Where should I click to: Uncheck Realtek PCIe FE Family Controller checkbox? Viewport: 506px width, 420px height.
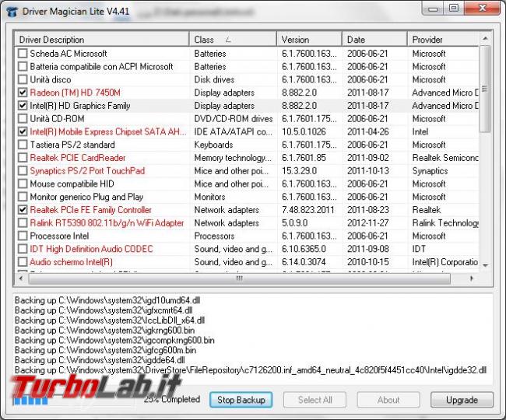(x=23, y=210)
